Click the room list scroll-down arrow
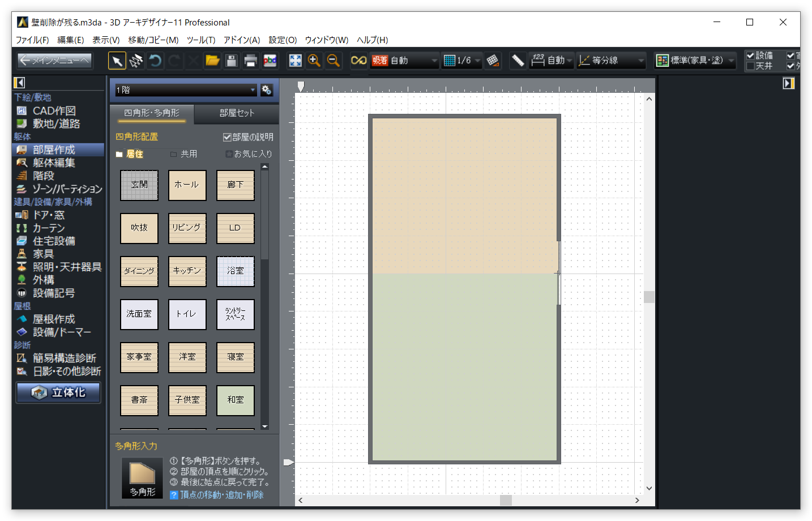Image resolution: width=812 pixels, height=521 pixels. [264, 426]
